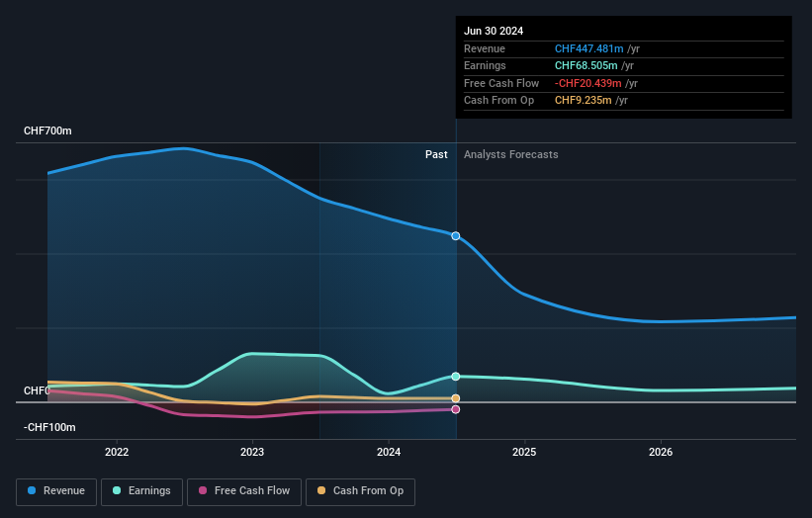
Task: Select the 2023 x-axis label
Action: (x=252, y=452)
